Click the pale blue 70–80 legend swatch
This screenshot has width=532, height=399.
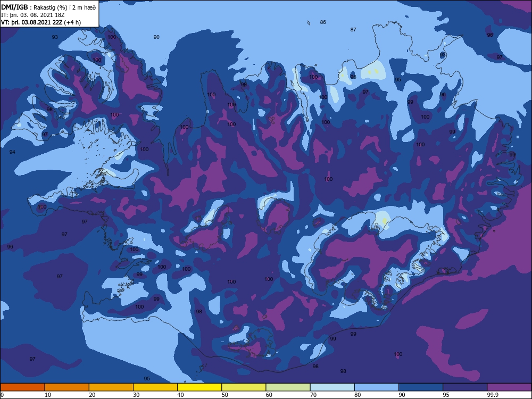(x=332, y=387)
